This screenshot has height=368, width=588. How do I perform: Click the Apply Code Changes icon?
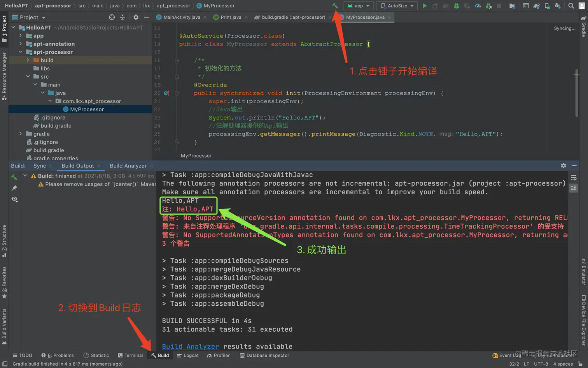[x=446, y=6]
